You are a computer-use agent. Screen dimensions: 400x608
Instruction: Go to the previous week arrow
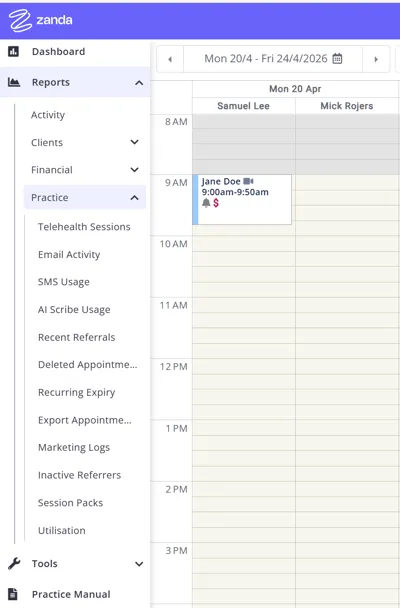coord(170,59)
